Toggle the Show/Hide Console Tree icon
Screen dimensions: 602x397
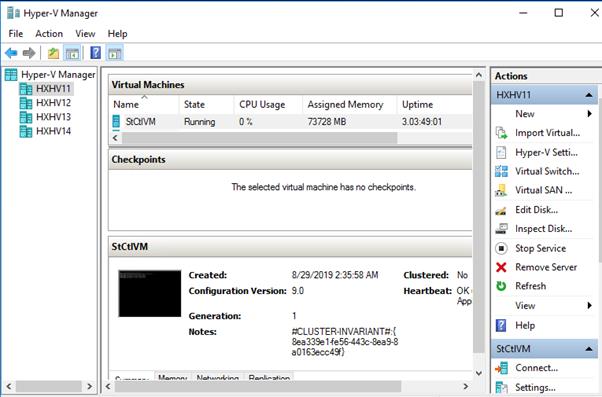[x=72, y=53]
